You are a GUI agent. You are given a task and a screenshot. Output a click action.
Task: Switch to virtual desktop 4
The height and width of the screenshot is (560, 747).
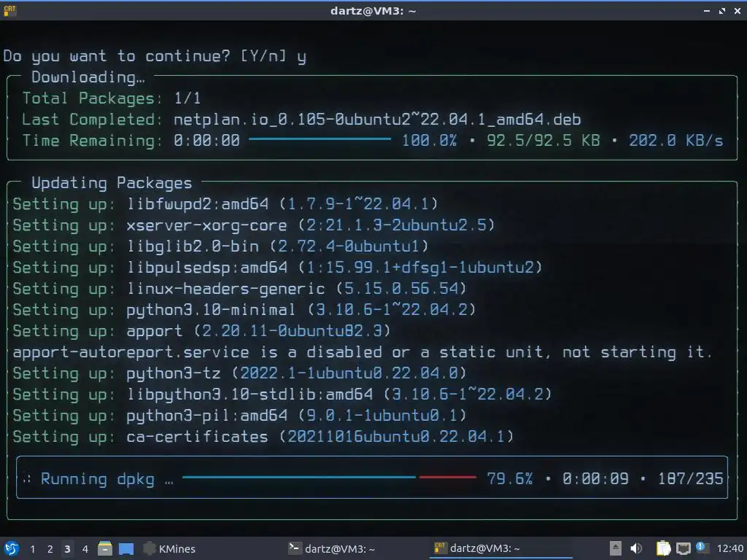(x=85, y=549)
